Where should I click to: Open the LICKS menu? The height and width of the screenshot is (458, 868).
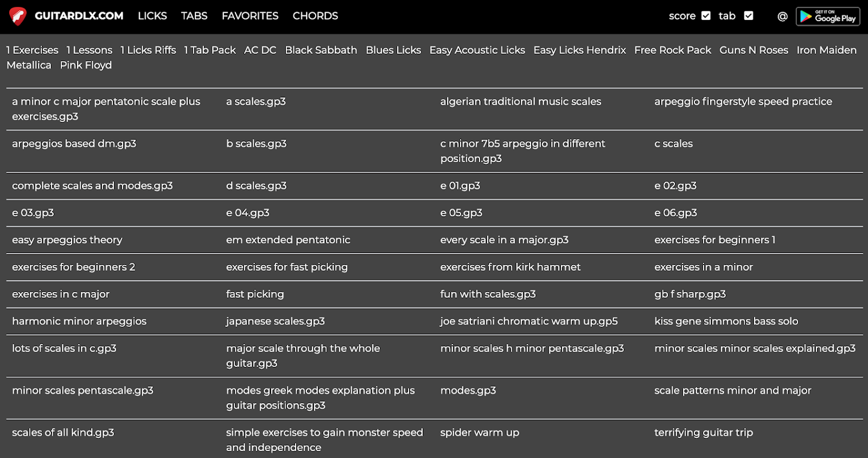click(x=152, y=16)
